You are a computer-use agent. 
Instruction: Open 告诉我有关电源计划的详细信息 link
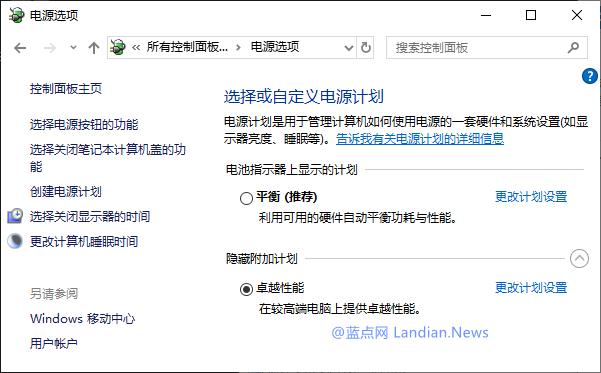420,139
